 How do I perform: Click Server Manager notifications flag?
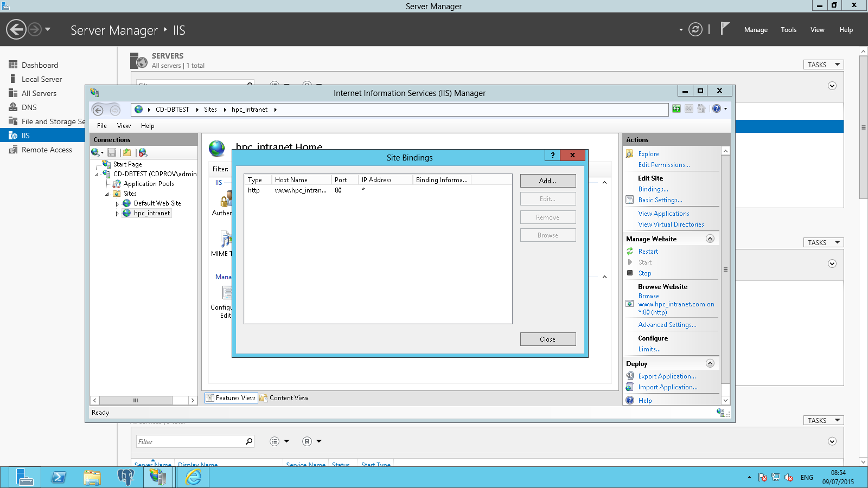click(725, 28)
